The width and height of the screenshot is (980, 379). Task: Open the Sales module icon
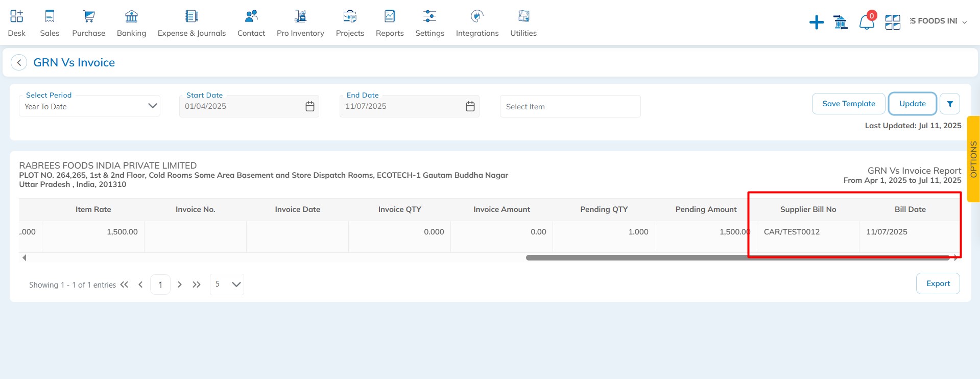[x=50, y=16]
